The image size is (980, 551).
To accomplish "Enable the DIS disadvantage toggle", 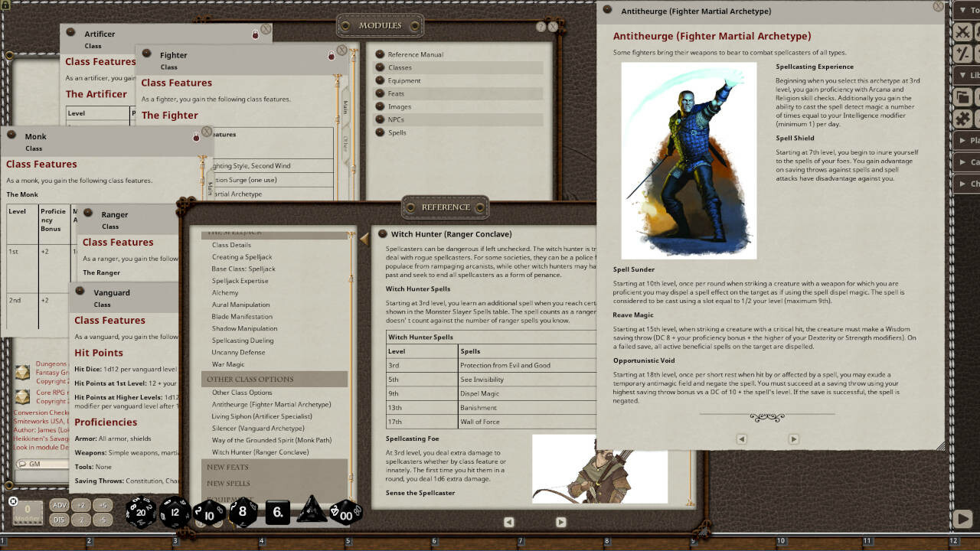I will (59, 520).
